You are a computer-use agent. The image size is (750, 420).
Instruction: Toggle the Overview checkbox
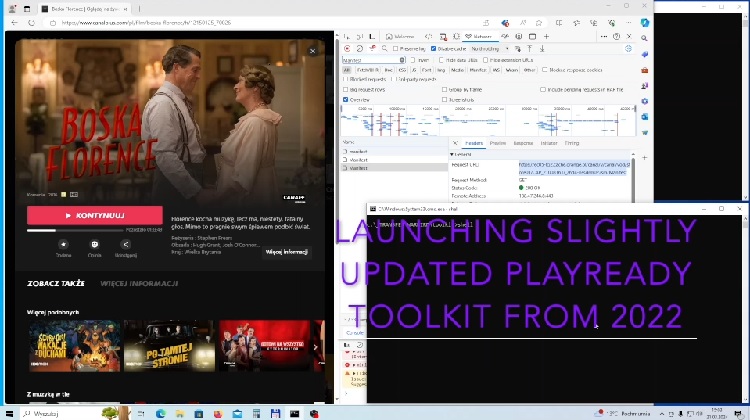(346, 99)
